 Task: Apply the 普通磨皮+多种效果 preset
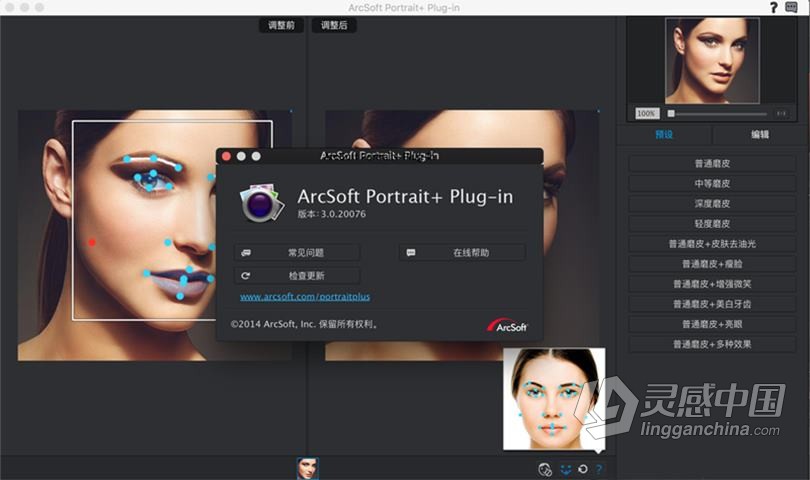tap(712, 345)
